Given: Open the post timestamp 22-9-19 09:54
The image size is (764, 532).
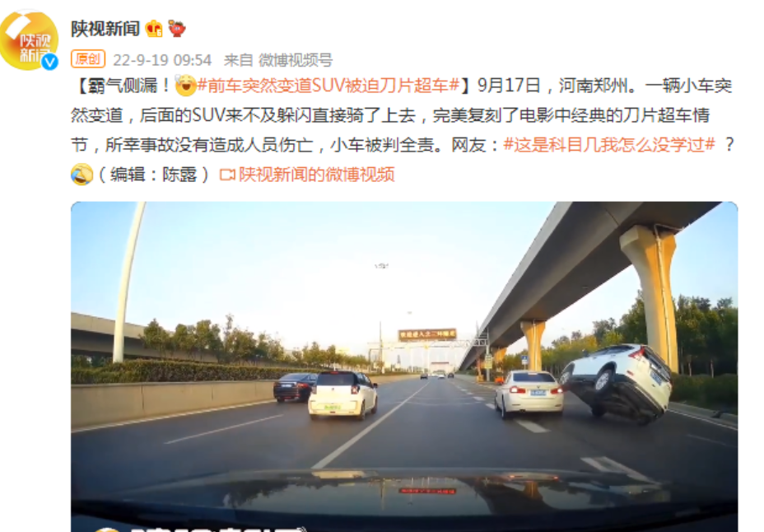Looking at the screenshot, I should coord(162,60).
